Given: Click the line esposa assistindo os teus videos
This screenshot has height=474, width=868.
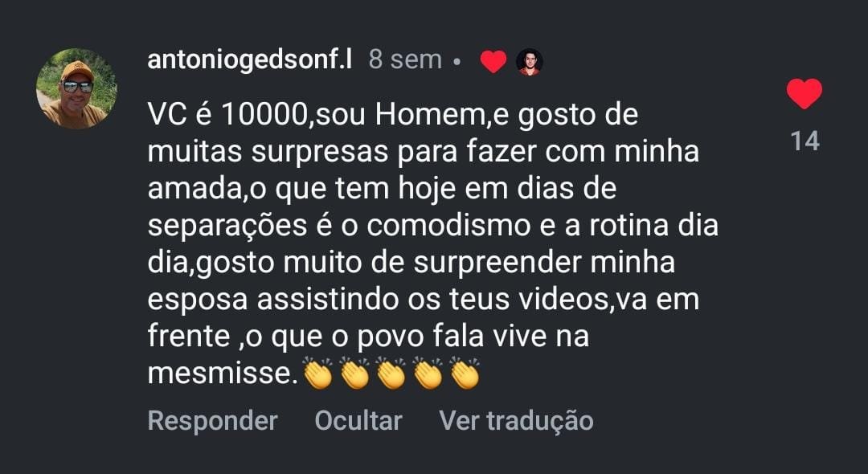Looking at the screenshot, I should pyautogui.click(x=424, y=300).
